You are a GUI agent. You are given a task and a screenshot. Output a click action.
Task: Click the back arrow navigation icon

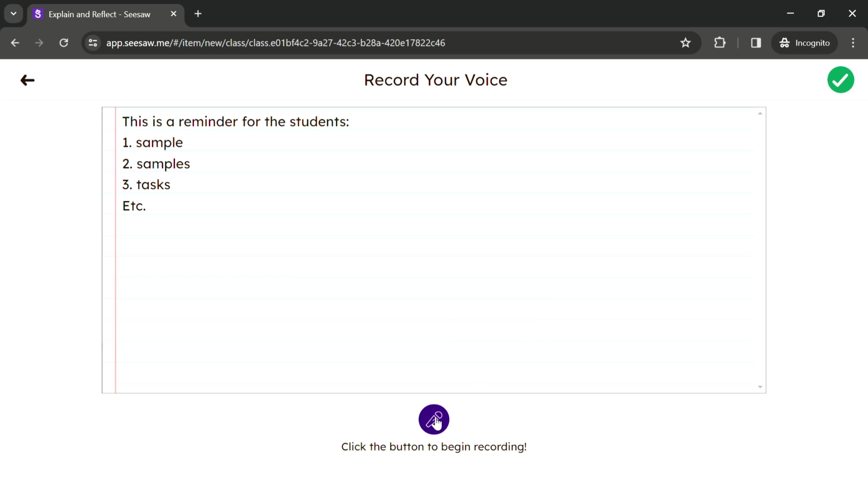pos(27,79)
